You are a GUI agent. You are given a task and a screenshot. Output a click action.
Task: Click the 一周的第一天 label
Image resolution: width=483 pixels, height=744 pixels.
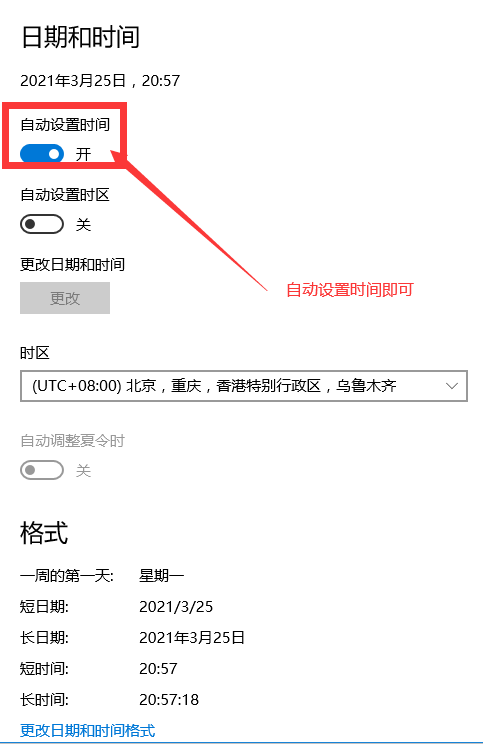[67, 576]
